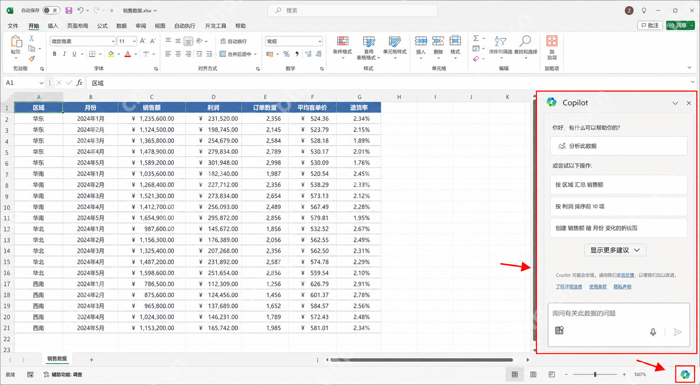Click the Percent Style icon
Screen dimensions: 700x385
pos(286,54)
